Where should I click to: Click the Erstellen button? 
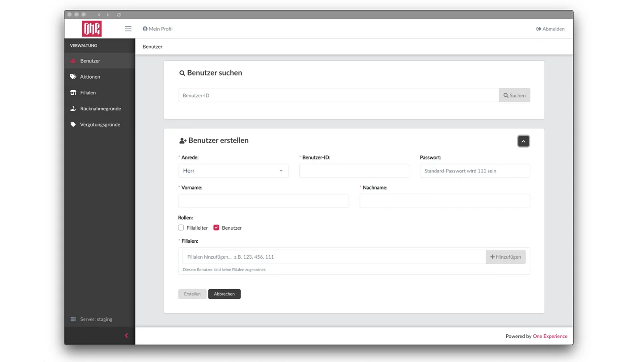192,294
